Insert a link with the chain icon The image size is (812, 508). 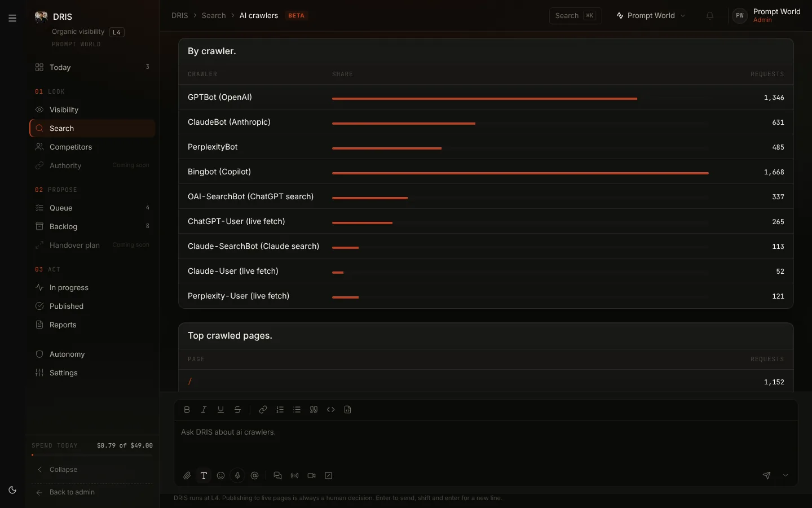[x=263, y=410]
